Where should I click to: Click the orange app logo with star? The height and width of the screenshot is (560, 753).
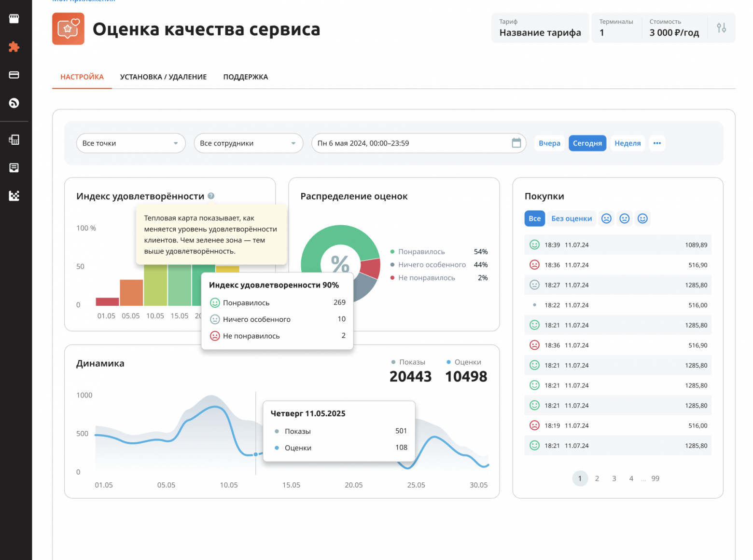pyautogui.click(x=68, y=29)
